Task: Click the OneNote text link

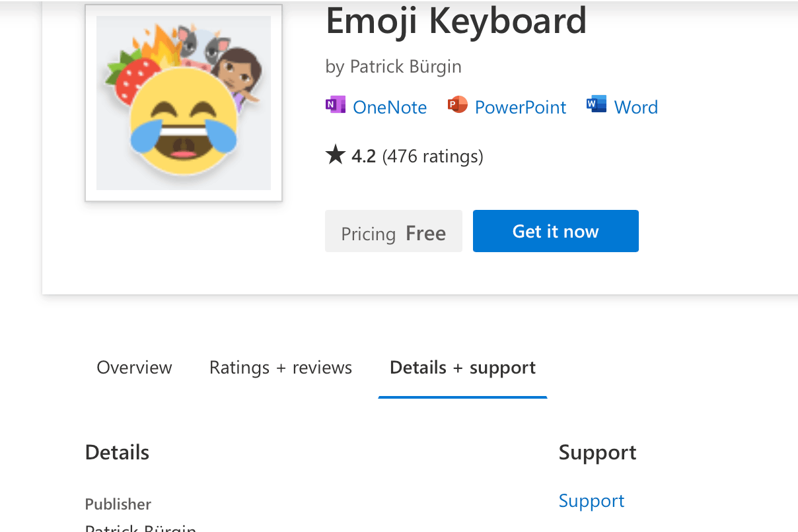Action: (390, 106)
